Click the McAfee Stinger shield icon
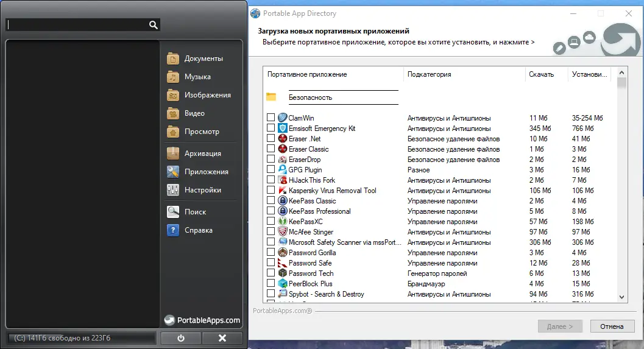Image resolution: width=644 pixels, height=349 pixels. tap(283, 231)
